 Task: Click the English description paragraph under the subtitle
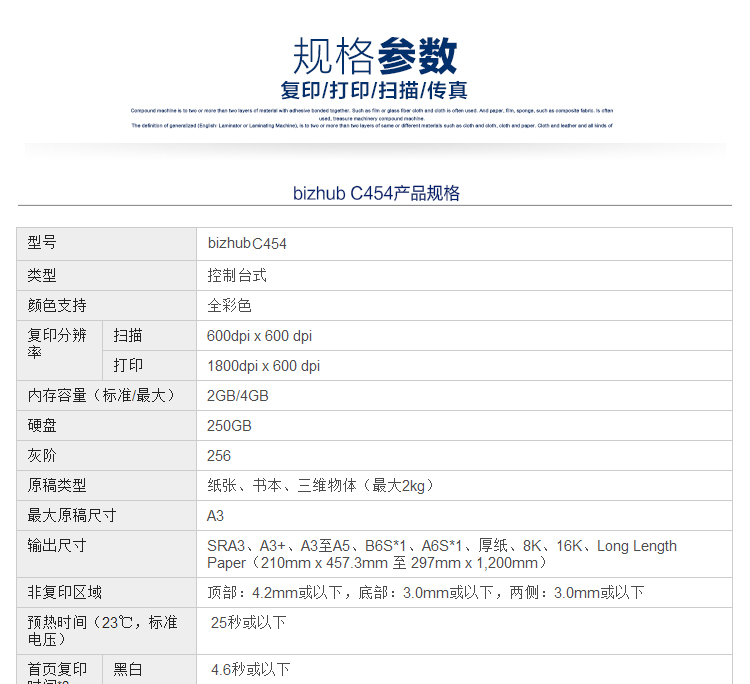pos(372,118)
